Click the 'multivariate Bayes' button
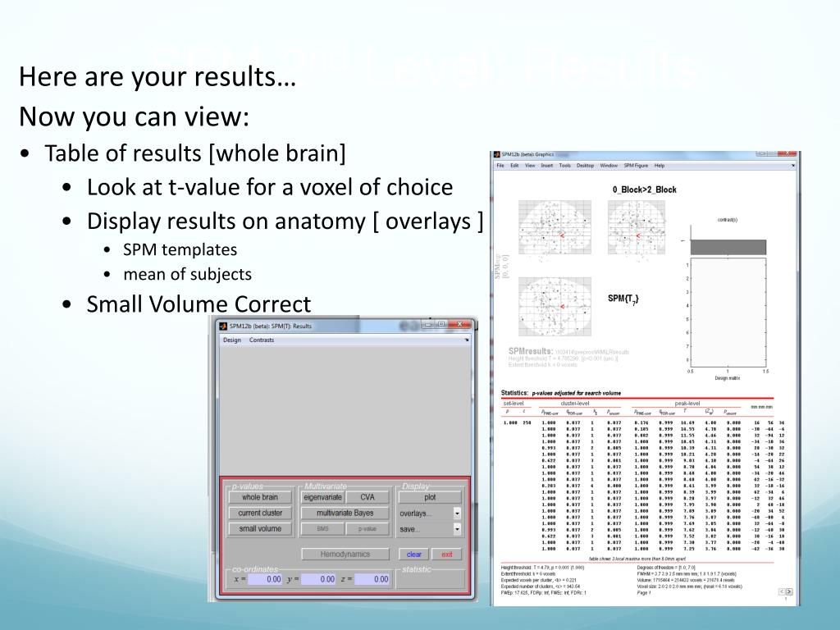Image resolution: width=840 pixels, height=630 pixels. point(345,513)
